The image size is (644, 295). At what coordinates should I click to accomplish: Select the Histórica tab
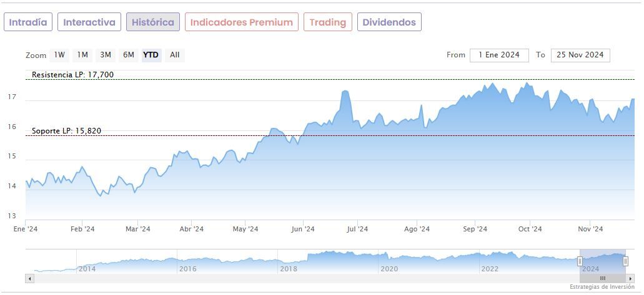coord(153,22)
